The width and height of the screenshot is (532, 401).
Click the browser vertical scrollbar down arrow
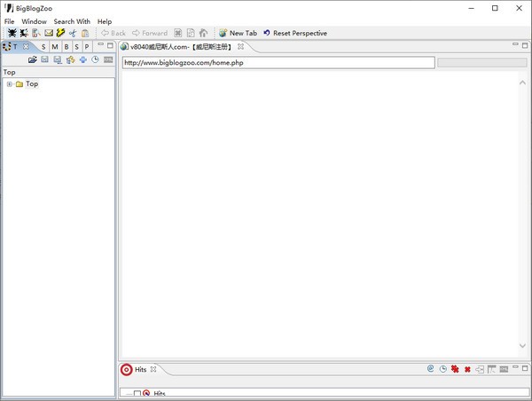(522, 346)
